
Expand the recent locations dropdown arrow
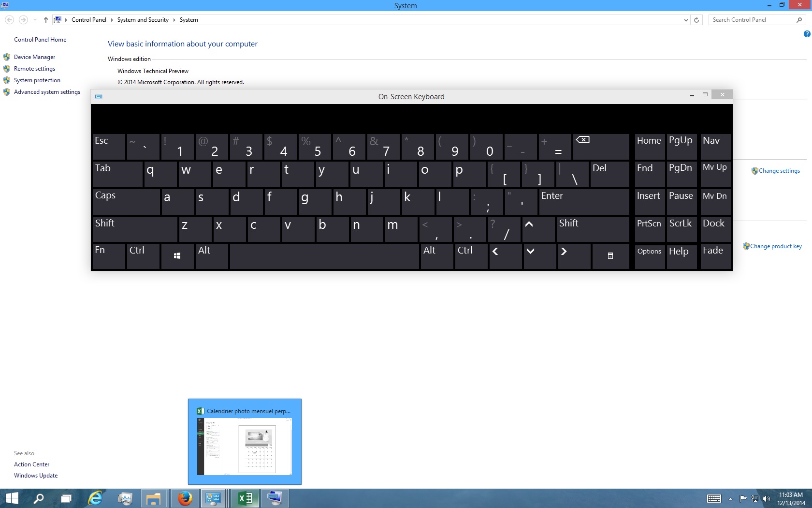coord(35,20)
